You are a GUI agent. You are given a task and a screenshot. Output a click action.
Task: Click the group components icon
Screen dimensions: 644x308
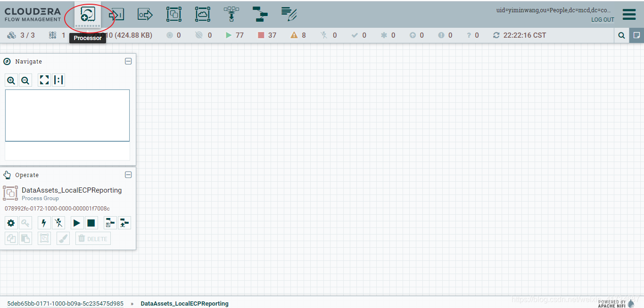(44, 238)
